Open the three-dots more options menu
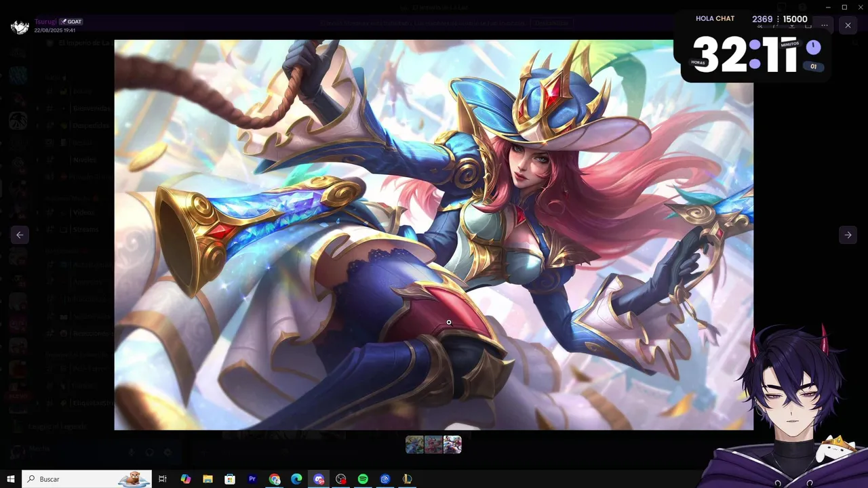The width and height of the screenshot is (868, 488). [x=825, y=25]
